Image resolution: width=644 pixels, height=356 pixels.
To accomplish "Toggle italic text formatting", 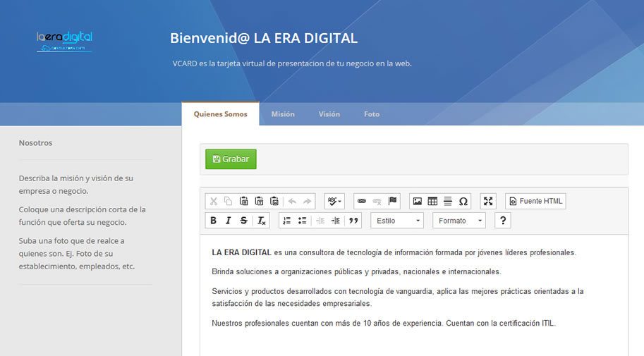I will point(229,221).
